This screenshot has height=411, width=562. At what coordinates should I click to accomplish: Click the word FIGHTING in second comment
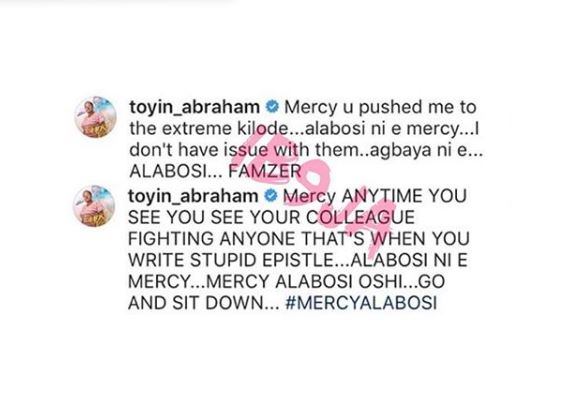tap(171, 239)
